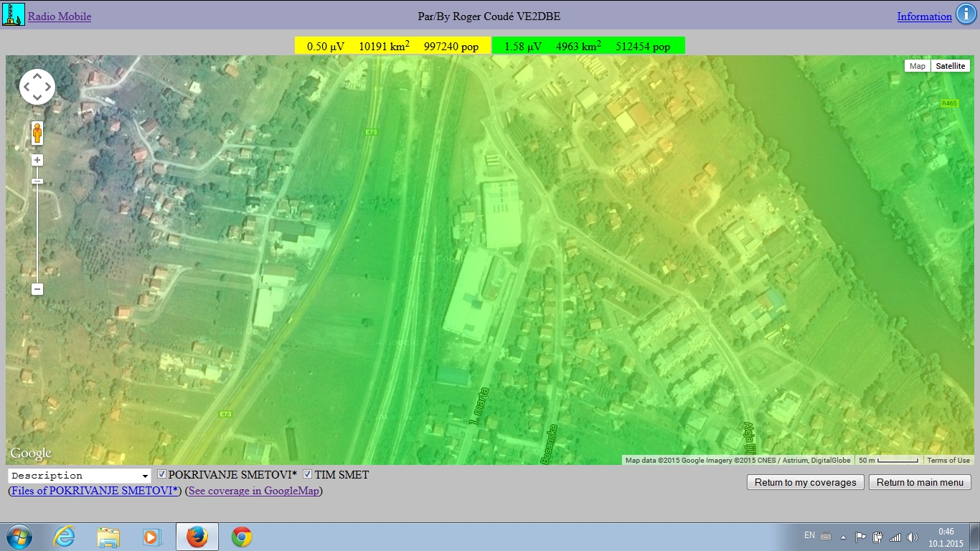
Task: Open See coverage in GoogleMap link
Action: 254,491
